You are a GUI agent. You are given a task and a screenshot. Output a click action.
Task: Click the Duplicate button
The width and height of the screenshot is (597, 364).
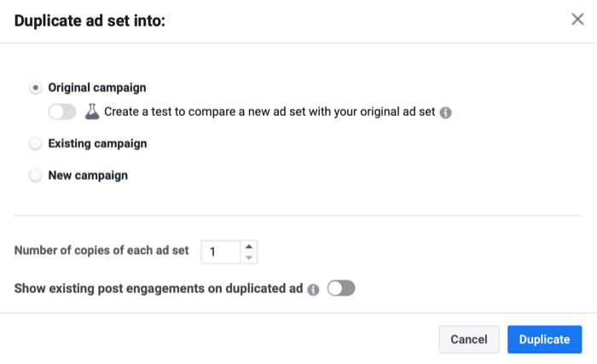[x=544, y=339]
